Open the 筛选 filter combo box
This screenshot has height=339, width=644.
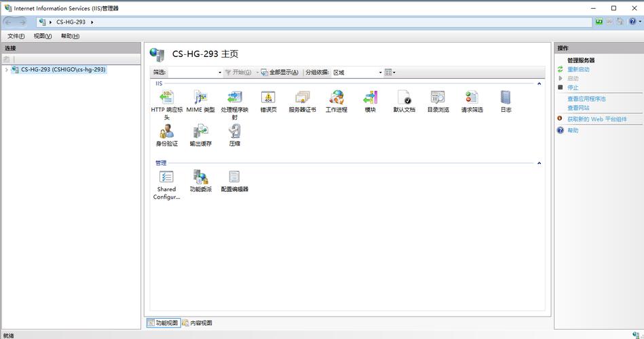[x=219, y=73]
